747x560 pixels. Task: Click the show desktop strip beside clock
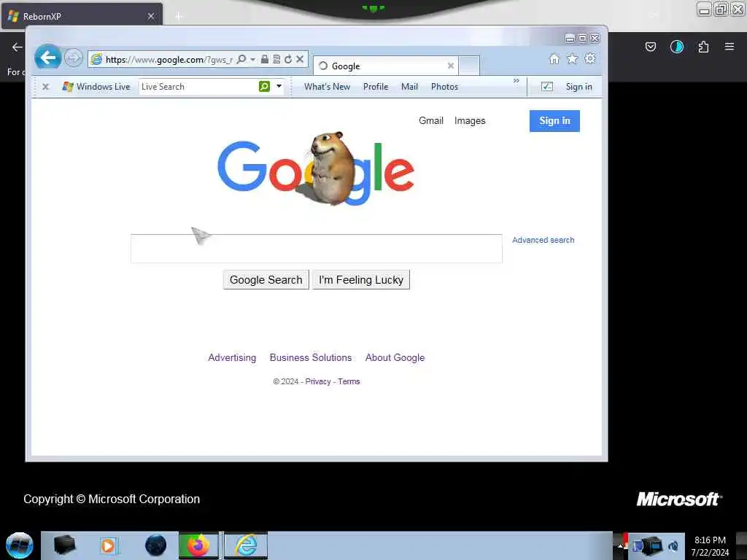click(x=741, y=545)
